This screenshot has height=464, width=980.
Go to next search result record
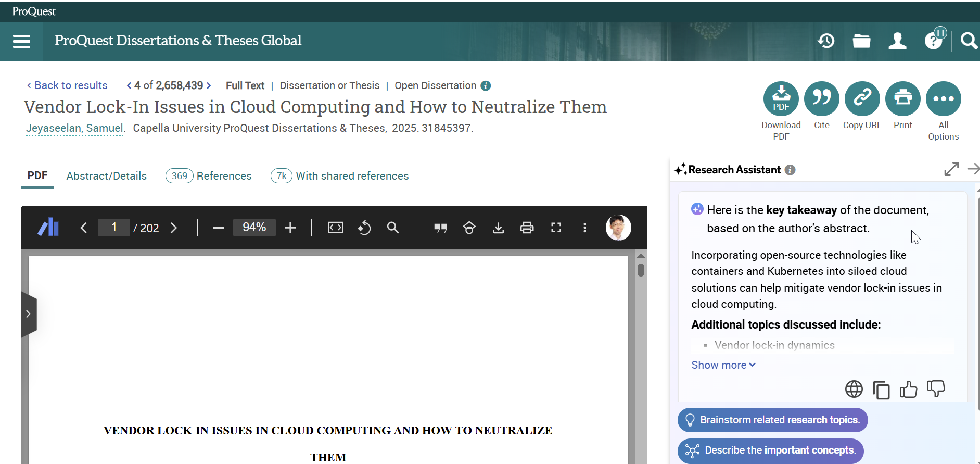pos(209,85)
